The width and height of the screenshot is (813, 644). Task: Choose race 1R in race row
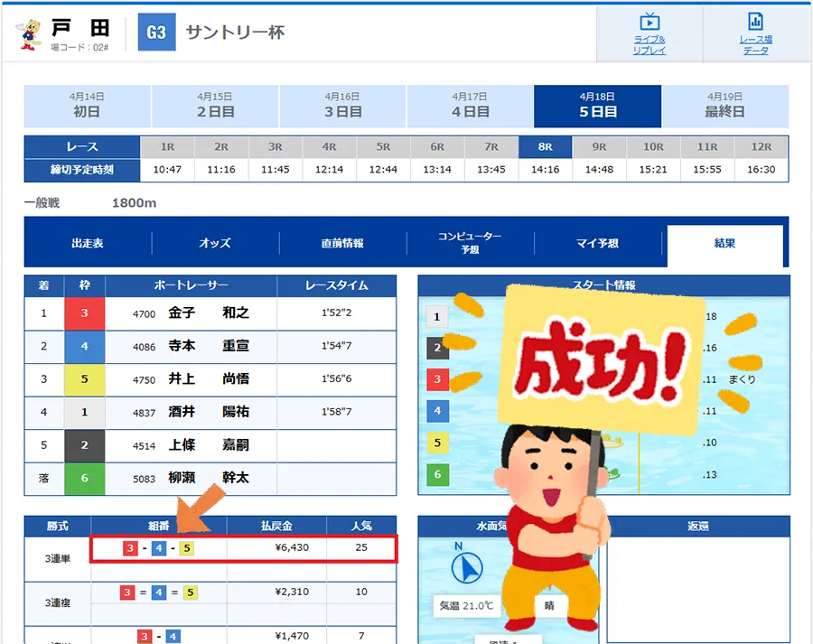[167, 146]
